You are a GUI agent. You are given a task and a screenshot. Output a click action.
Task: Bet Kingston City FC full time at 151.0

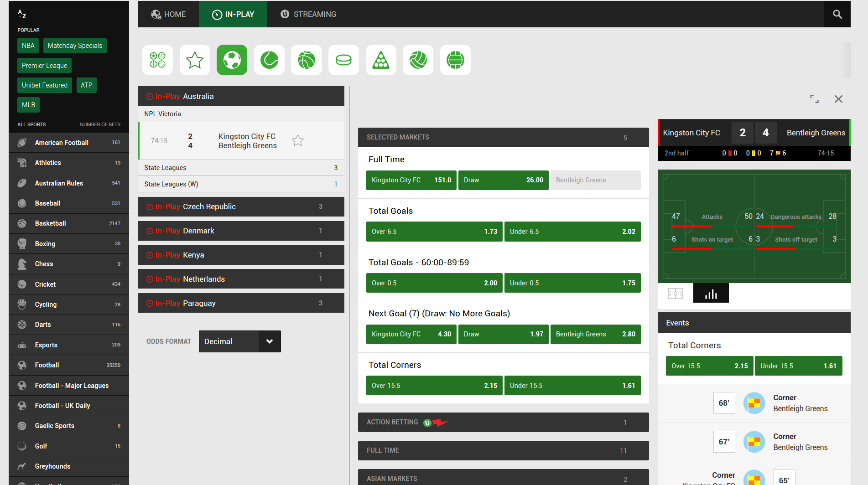pyautogui.click(x=411, y=180)
